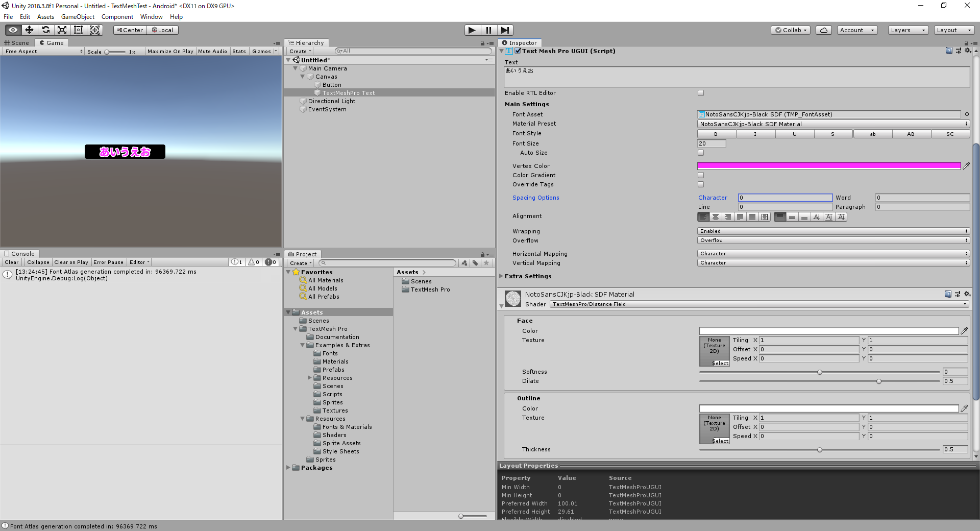
Task: Open the cloud Services icon
Action: coord(824,30)
